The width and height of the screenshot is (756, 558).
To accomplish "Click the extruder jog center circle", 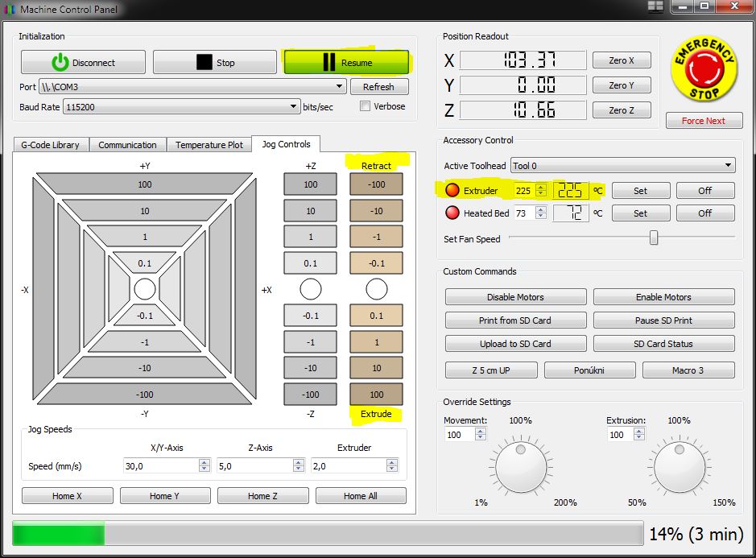I will 376,289.
